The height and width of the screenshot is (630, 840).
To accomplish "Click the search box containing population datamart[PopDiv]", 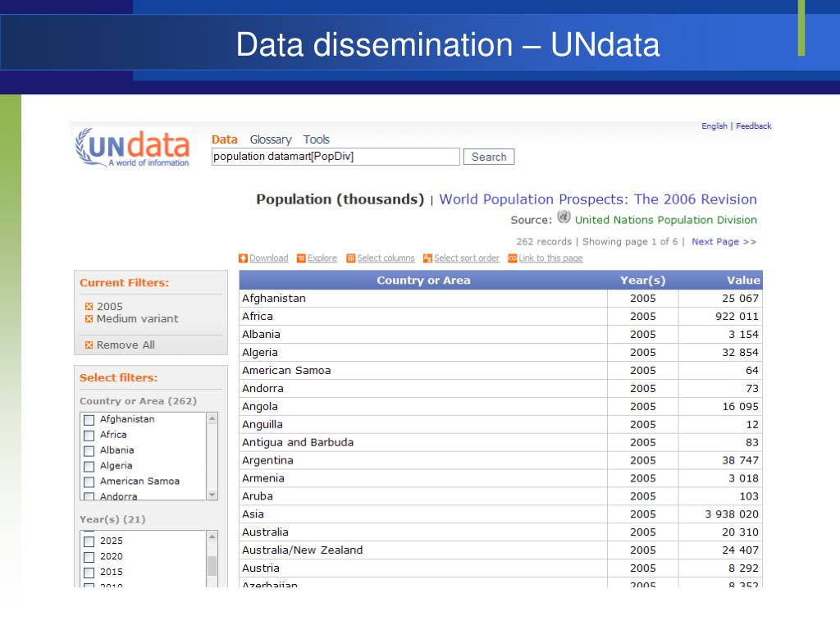I will (x=336, y=157).
